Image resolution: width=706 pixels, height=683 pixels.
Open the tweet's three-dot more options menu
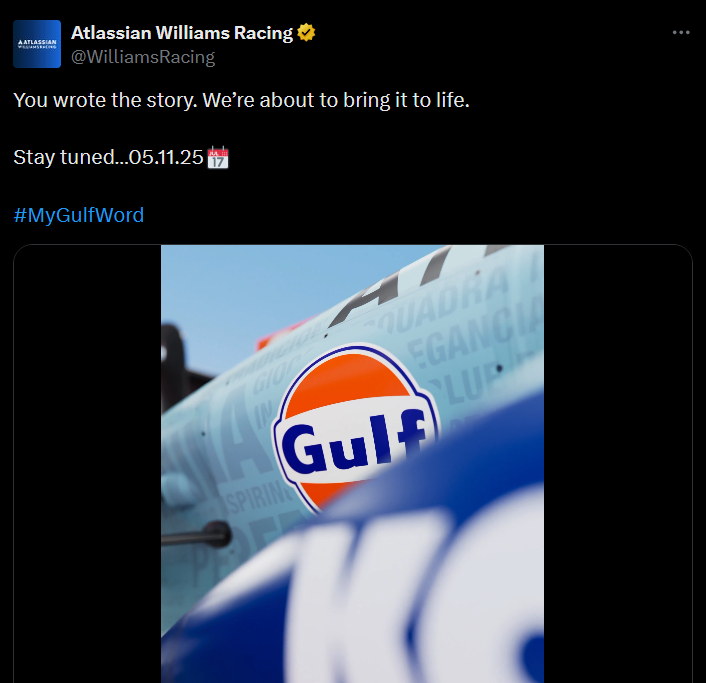(x=681, y=33)
